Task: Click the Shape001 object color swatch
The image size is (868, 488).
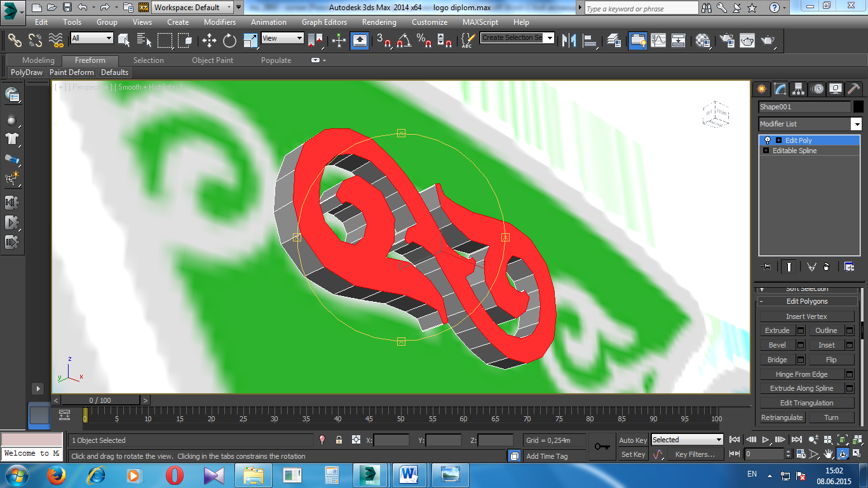Action: (x=858, y=107)
